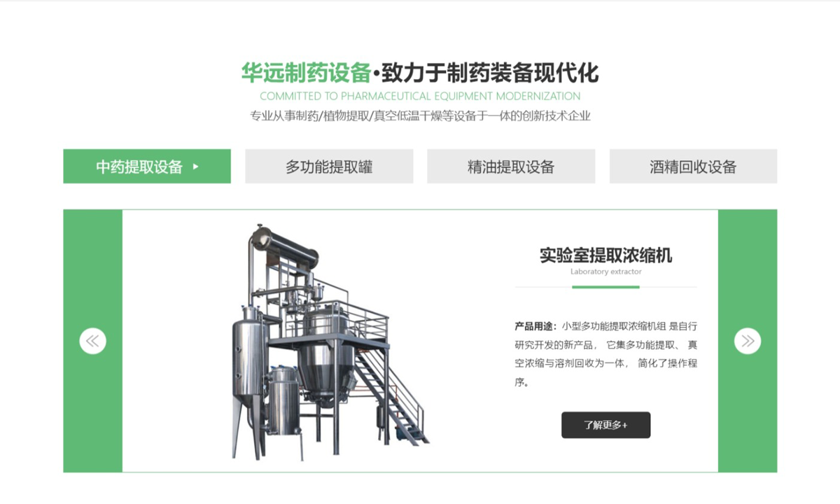The width and height of the screenshot is (840, 504).
Task: Click the small triangle in 中药提取设备 tab
Action: (195, 167)
